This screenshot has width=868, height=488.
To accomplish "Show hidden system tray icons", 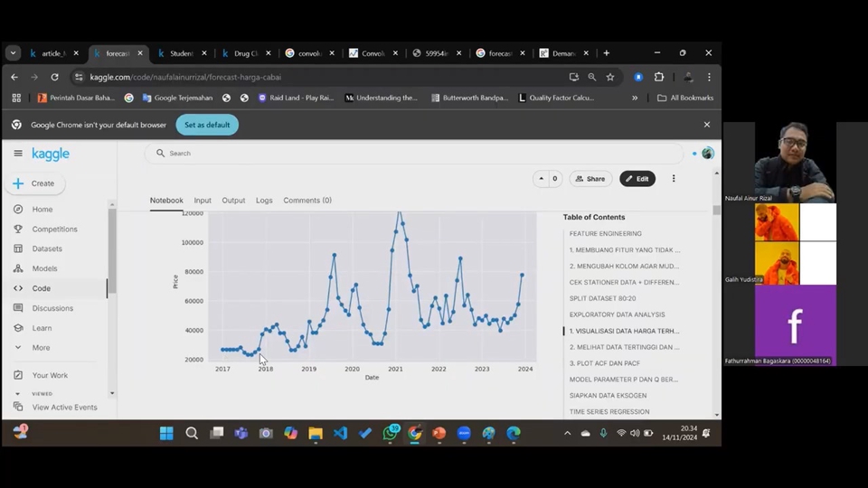I will click(x=568, y=433).
